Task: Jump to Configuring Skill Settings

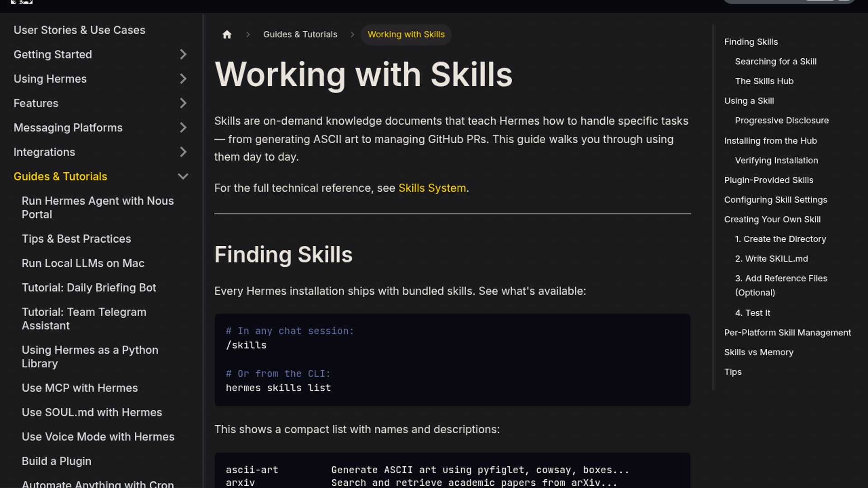Action: (776, 200)
